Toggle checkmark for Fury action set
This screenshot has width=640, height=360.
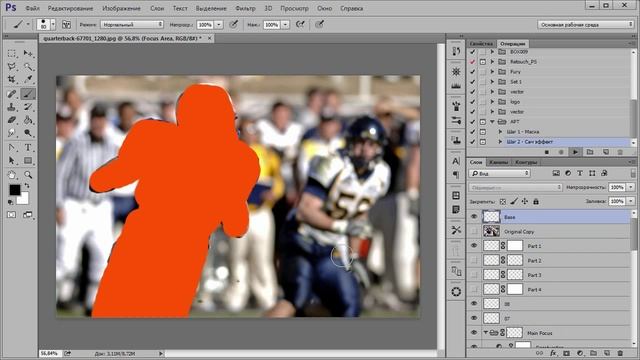pos(473,71)
